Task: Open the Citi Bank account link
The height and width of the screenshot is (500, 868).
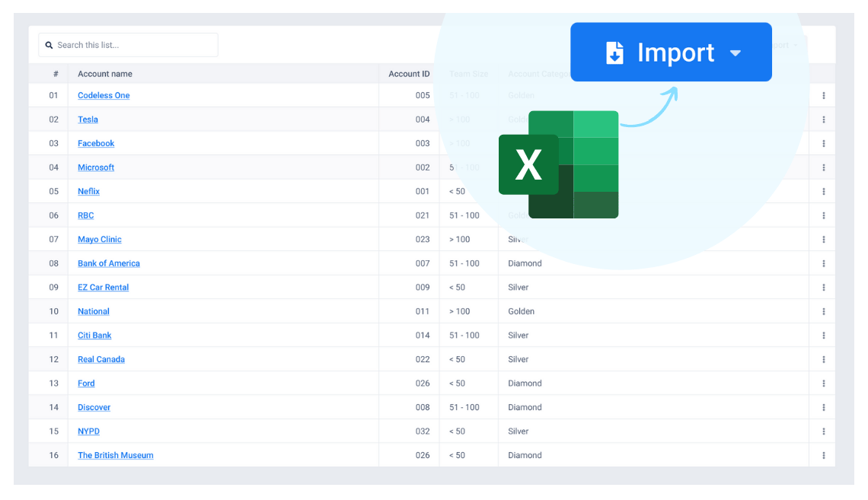Action: coord(94,335)
